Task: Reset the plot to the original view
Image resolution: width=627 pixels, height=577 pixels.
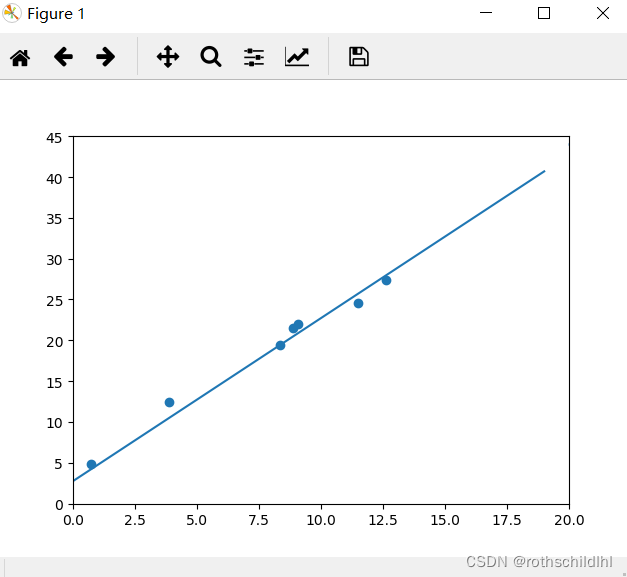Action: [x=20, y=57]
